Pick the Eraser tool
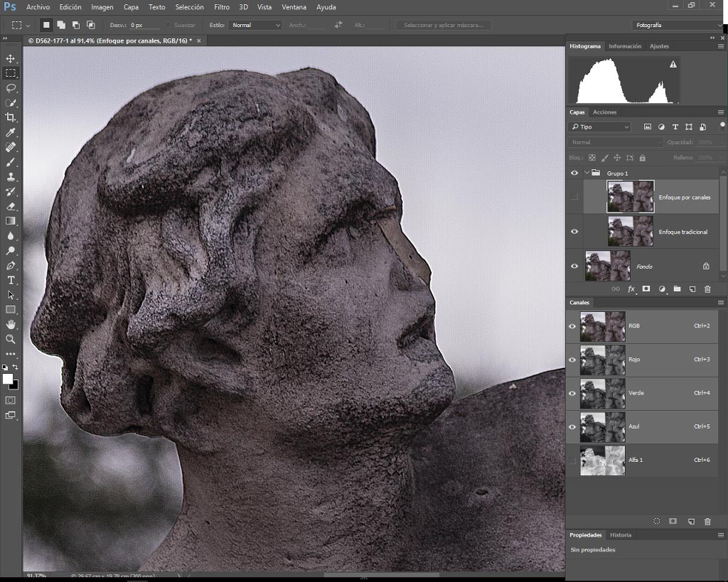Screen dimensions: 728x582 click(x=10, y=207)
